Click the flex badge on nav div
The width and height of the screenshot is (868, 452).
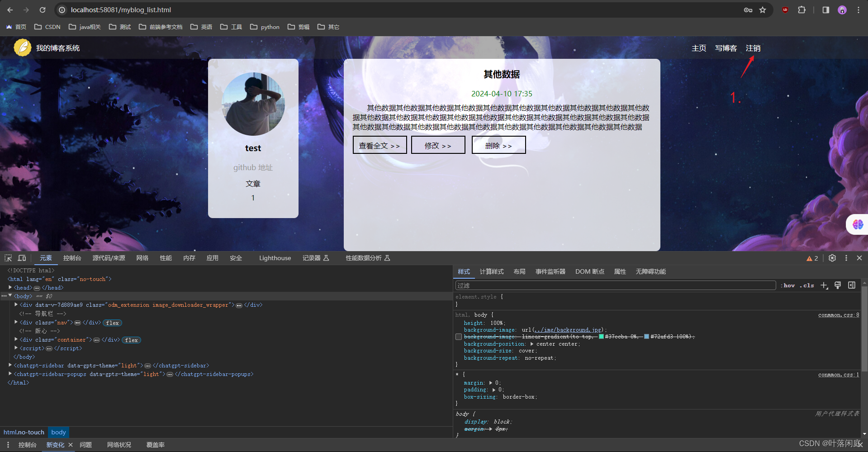[113, 323]
